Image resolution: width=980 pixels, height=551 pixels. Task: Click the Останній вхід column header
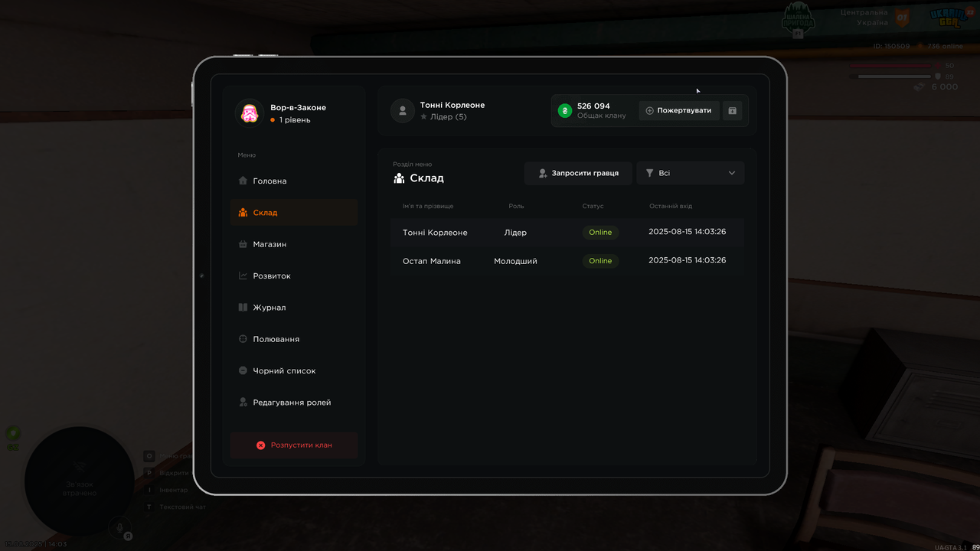pos(671,207)
